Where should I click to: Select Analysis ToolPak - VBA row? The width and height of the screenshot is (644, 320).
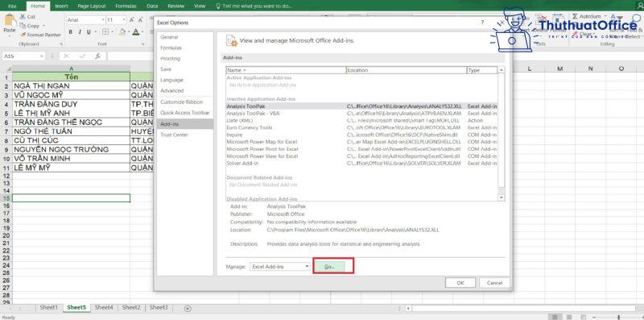[x=361, y=113]
